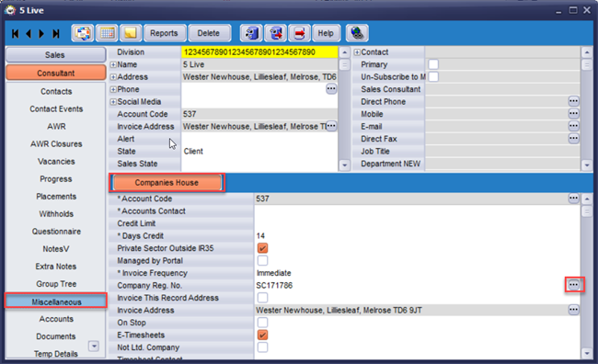The height and width of the screenshot is (364, 598).
Task: Open the Vacancies section
Action: (56, 162)
